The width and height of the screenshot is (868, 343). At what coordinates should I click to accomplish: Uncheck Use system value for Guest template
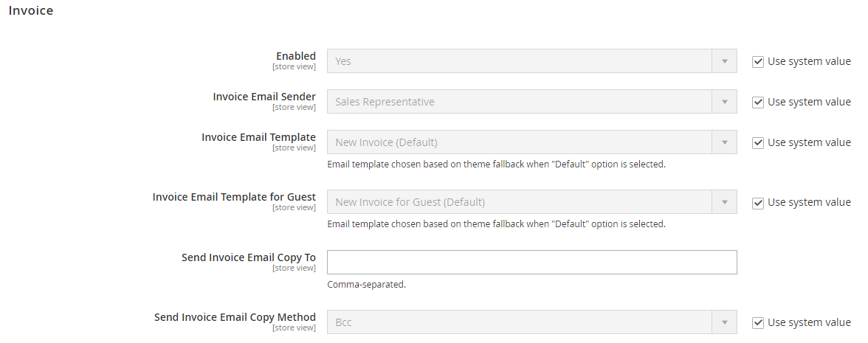click(x=758, y=203)
